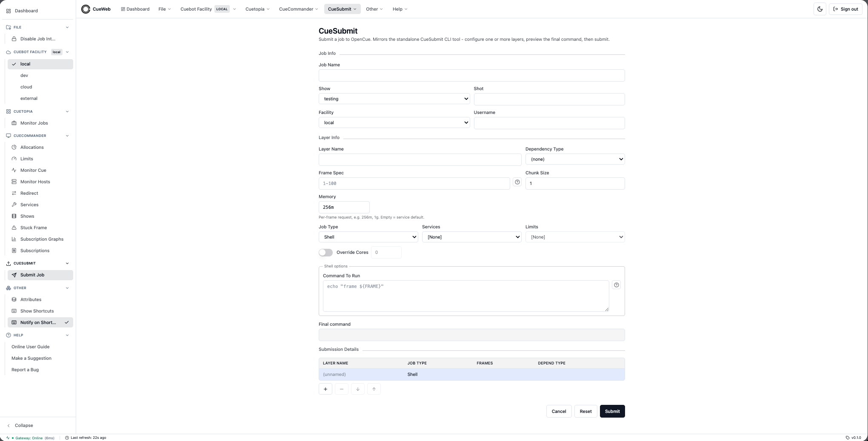Open Show Shortcuts in the sidebar
This screenshot has height=441, width=868.
tap(40, 311)
